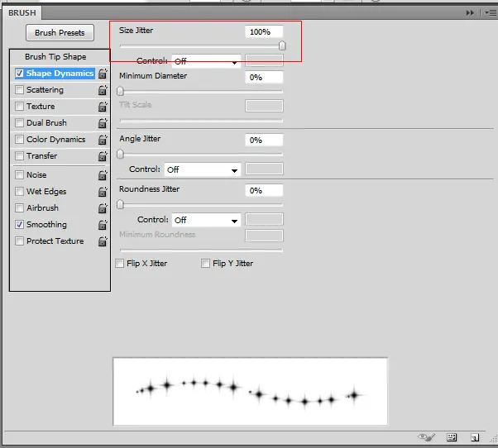Click the lock icon beside Color Dynamics
Screen dimensions: 498x448
tap(103, 140)
